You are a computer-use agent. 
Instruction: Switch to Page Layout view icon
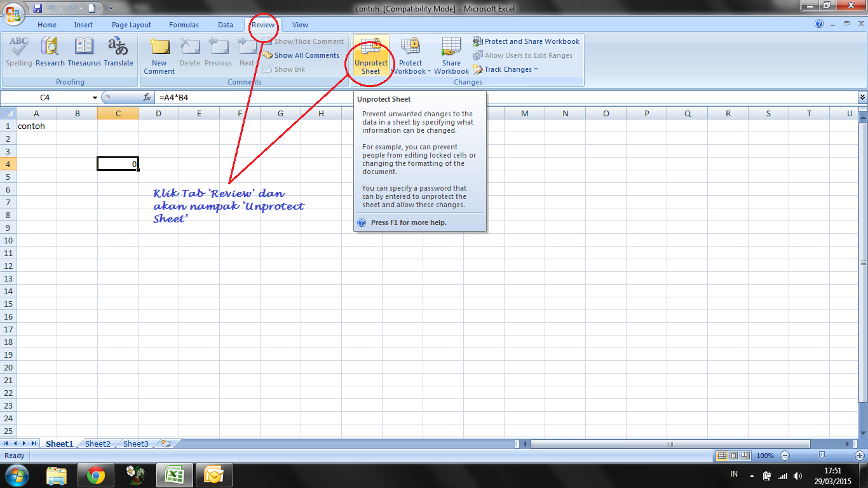tap(733, 456)
